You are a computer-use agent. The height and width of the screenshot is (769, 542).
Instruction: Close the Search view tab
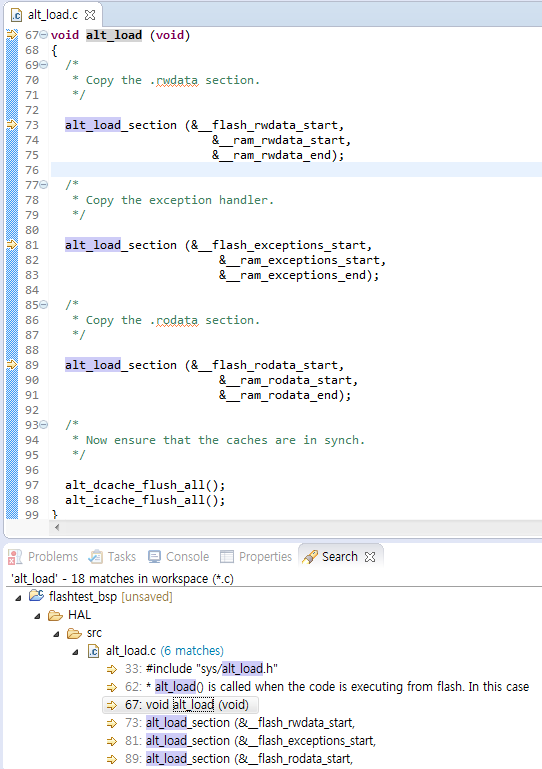click(x=370, y=557)
